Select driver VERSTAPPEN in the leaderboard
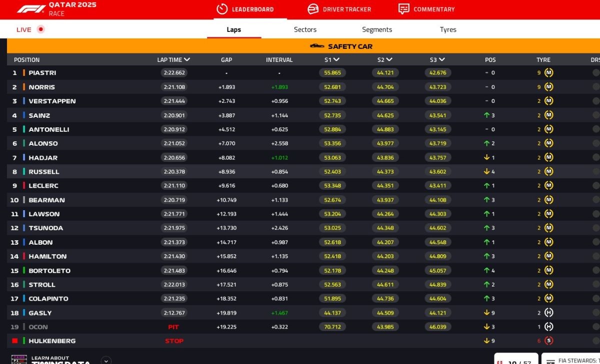Screen dimensions: 600x364 click(x=52, y=101)
